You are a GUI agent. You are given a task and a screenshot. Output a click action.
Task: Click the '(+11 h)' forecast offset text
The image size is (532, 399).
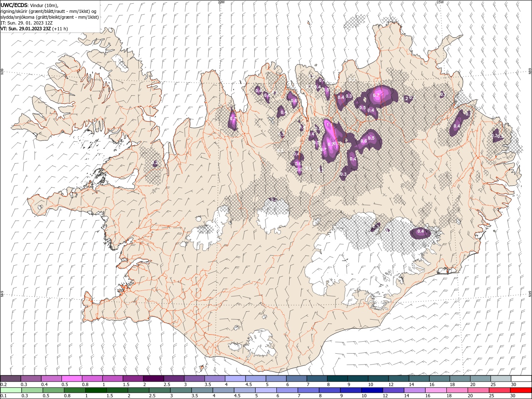[x=60, y=29]
